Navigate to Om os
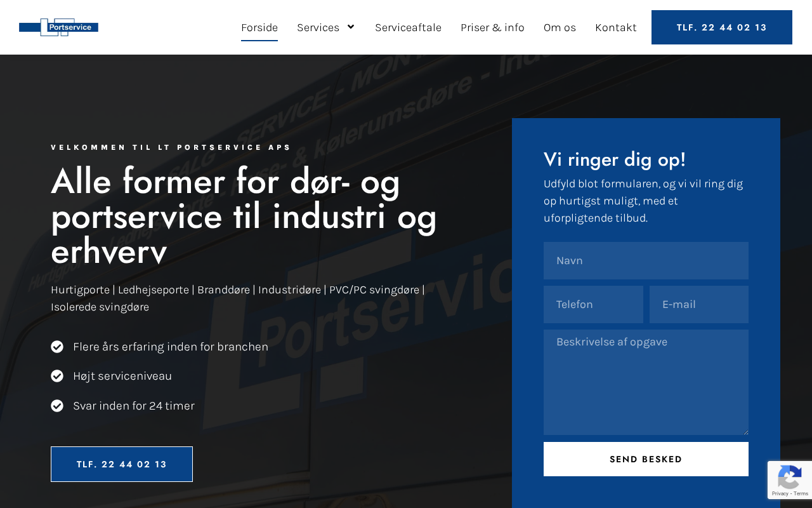Screen dimensions: 812x508 (560, 27)
